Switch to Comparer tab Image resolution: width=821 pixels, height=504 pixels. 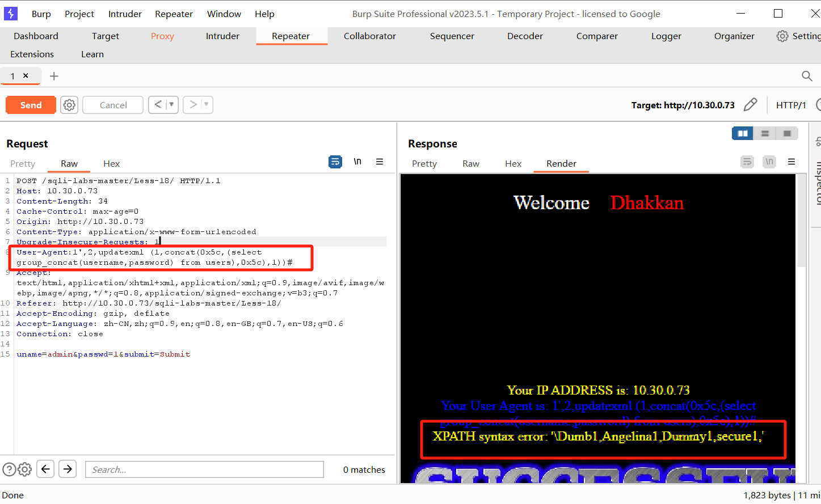[x=597, y=36]
